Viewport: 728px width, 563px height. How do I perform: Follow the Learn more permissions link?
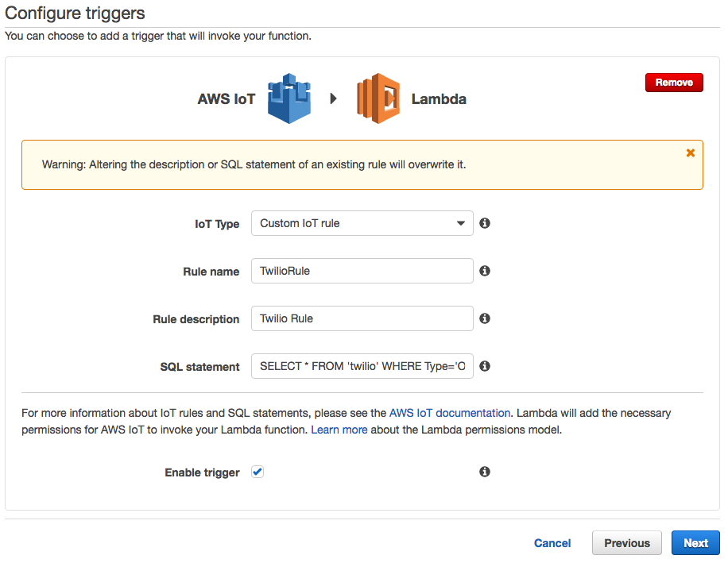coord(339,430)
